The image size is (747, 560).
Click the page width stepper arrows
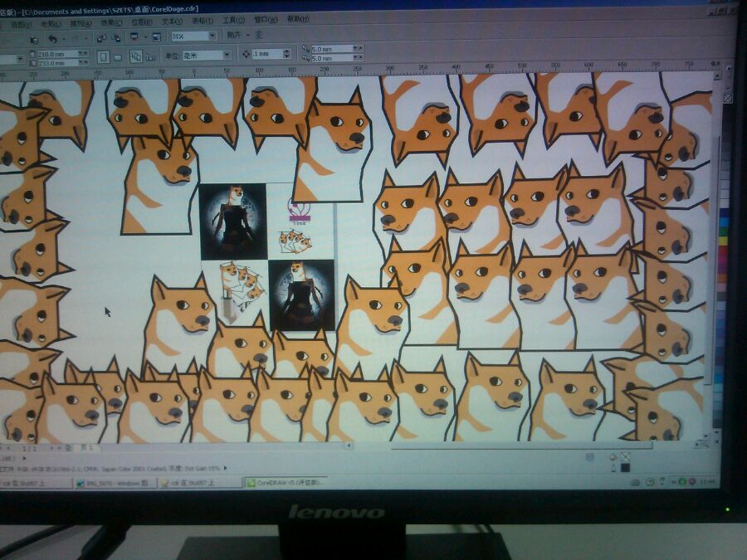click(83, 54)
